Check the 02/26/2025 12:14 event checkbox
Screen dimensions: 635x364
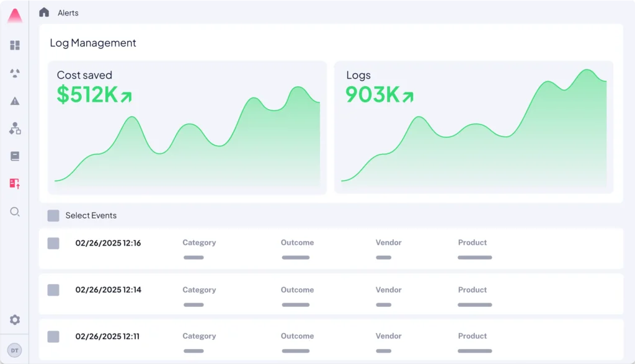pyautogui.click(x=53, y=290)
